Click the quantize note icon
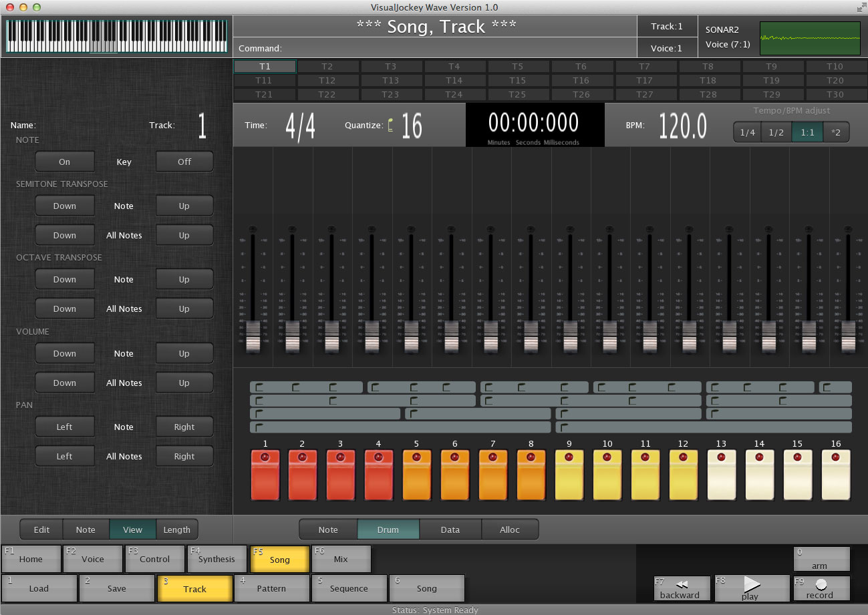This screenshot has width=868, height=615. [390, 125]
